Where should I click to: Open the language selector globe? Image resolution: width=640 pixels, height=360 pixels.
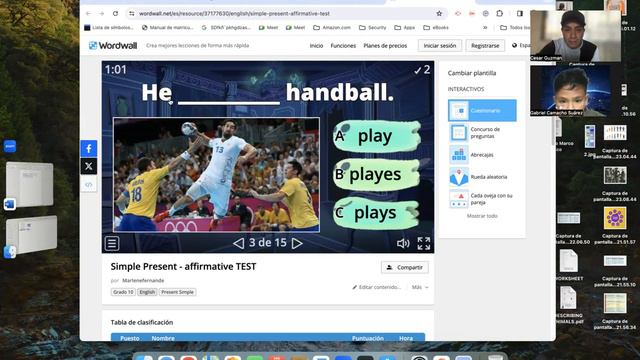(515, 45)
